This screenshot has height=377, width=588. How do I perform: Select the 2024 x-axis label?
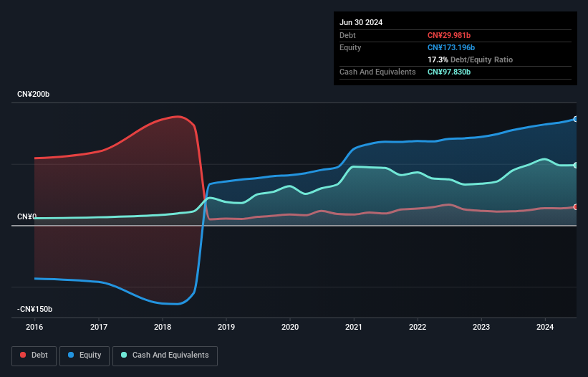[545, 327]
